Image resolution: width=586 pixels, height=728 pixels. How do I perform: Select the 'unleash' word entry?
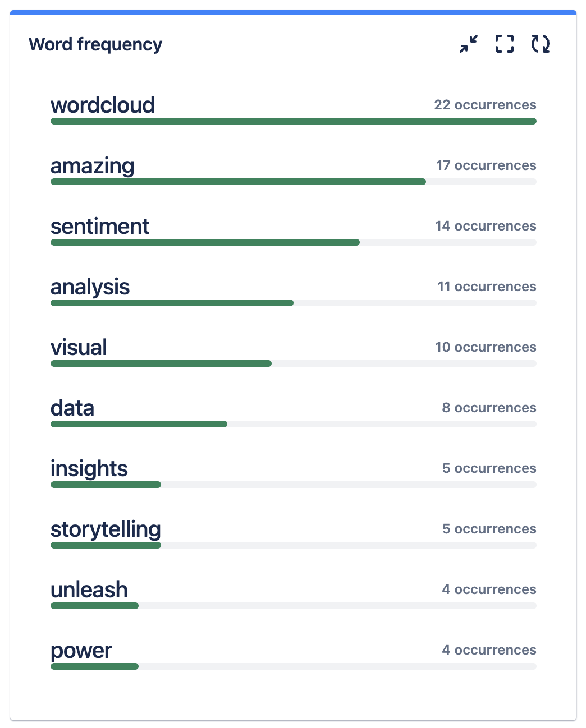[89, 589]
